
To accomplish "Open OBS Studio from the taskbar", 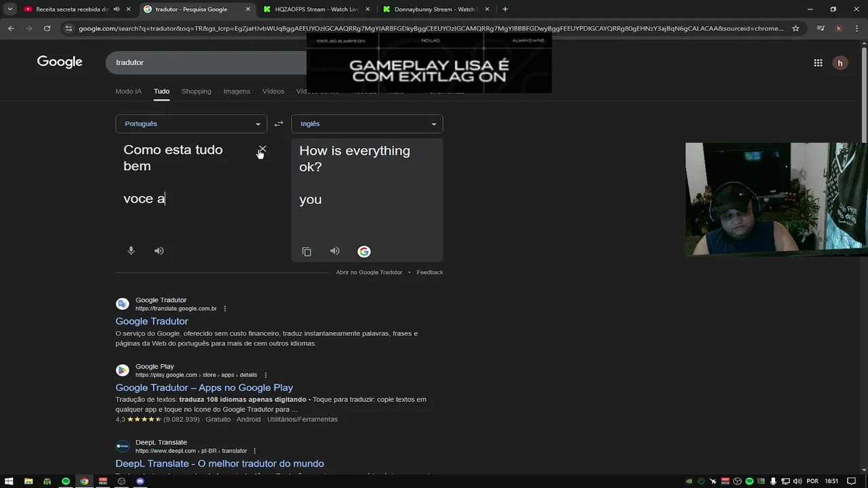I will [x=121, y=481].
